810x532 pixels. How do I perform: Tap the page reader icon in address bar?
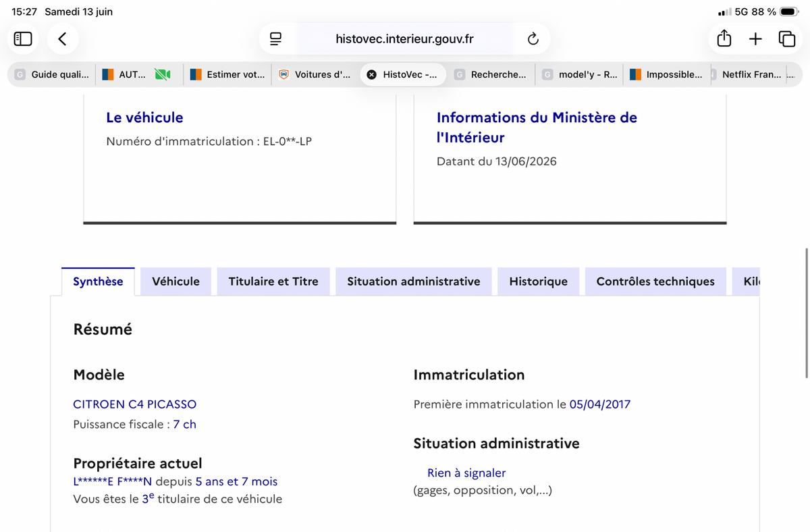[275, 39]
